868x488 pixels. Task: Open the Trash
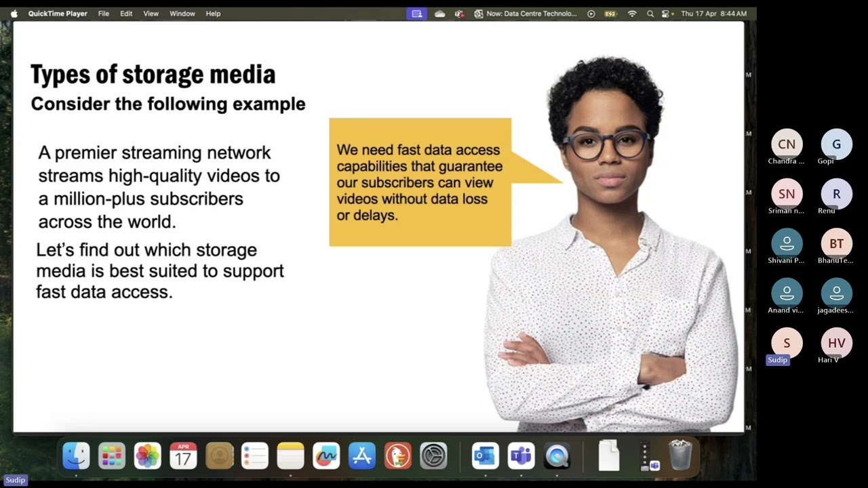pos(680,455)
